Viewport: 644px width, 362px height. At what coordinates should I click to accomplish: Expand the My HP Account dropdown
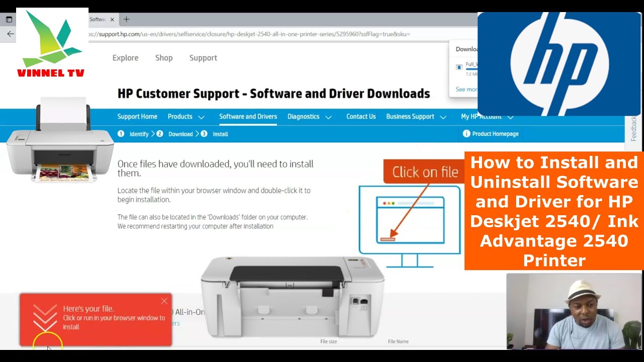coord(487,117)
